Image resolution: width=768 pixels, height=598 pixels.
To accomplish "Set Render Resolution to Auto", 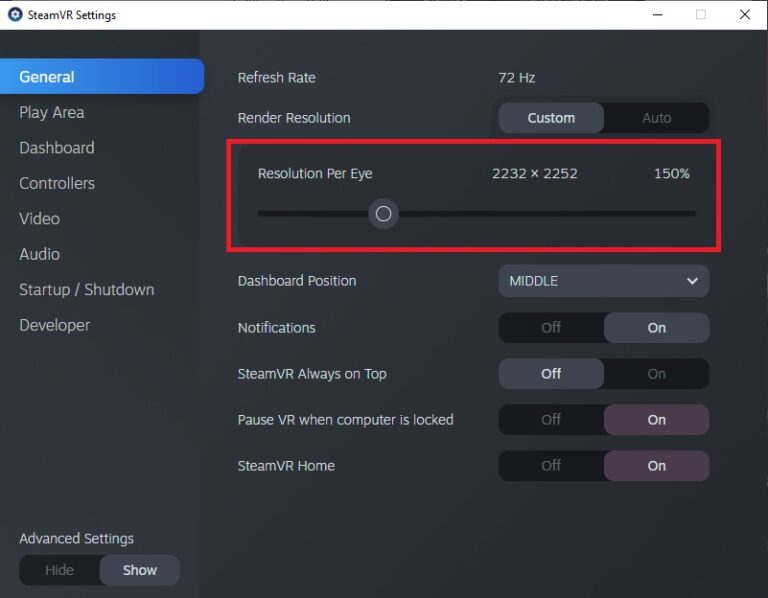I will pyautogui.click(x=656, y=118).
